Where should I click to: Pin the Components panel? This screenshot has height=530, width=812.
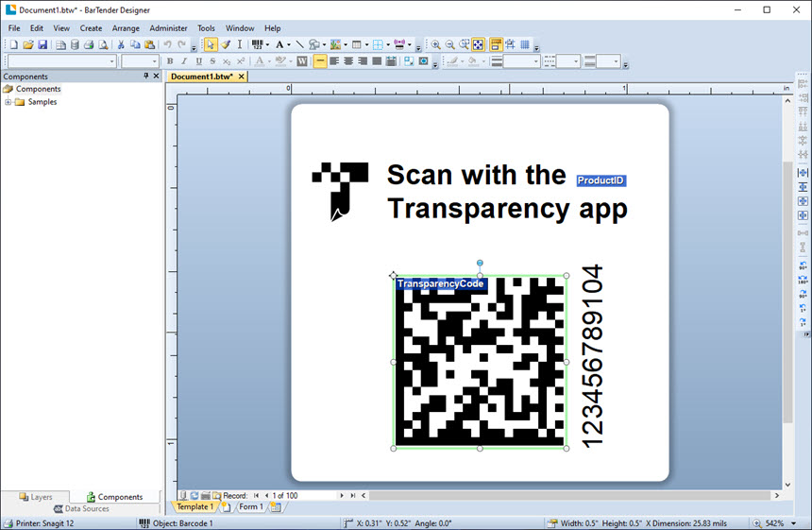(146, 77)
